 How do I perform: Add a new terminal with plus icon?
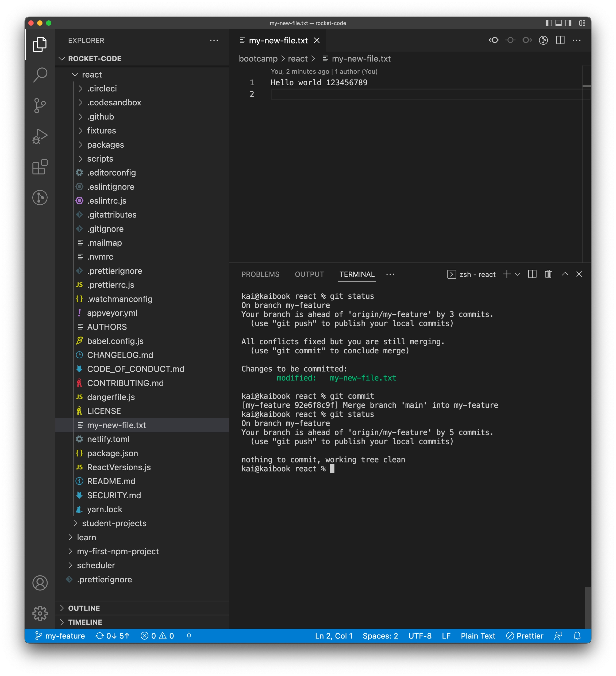507,274
